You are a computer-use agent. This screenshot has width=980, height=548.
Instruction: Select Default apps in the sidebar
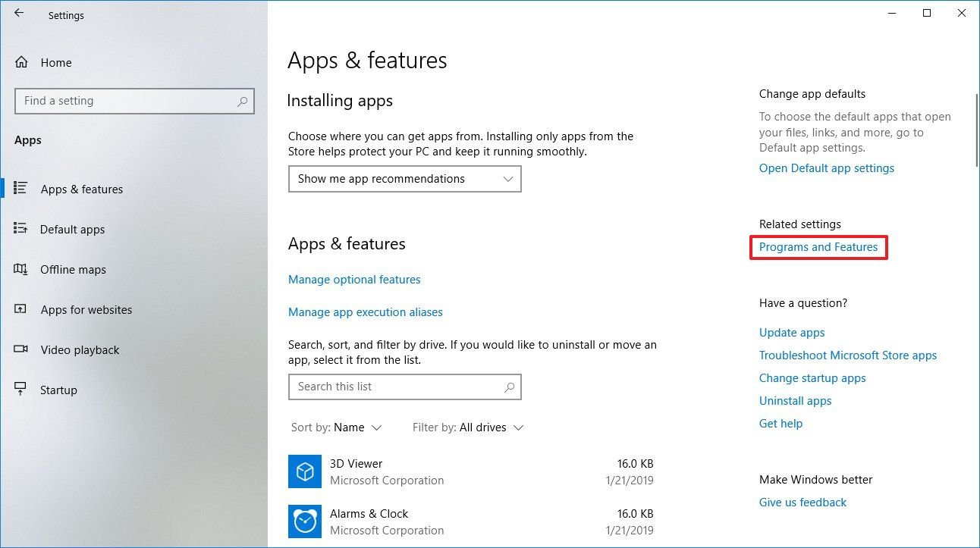pyautogui.click(x=72, y=230)
